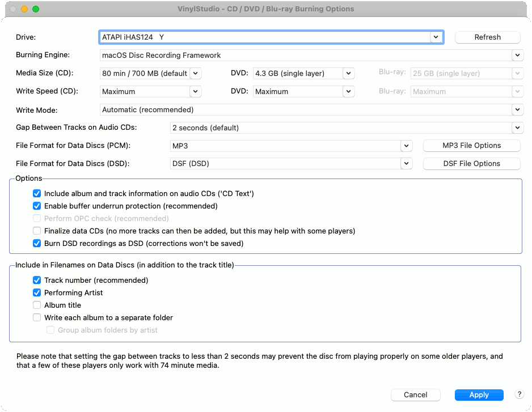Click the help question mark icon
The width and height of the screenshot is (532, 412).
point(519,394)
